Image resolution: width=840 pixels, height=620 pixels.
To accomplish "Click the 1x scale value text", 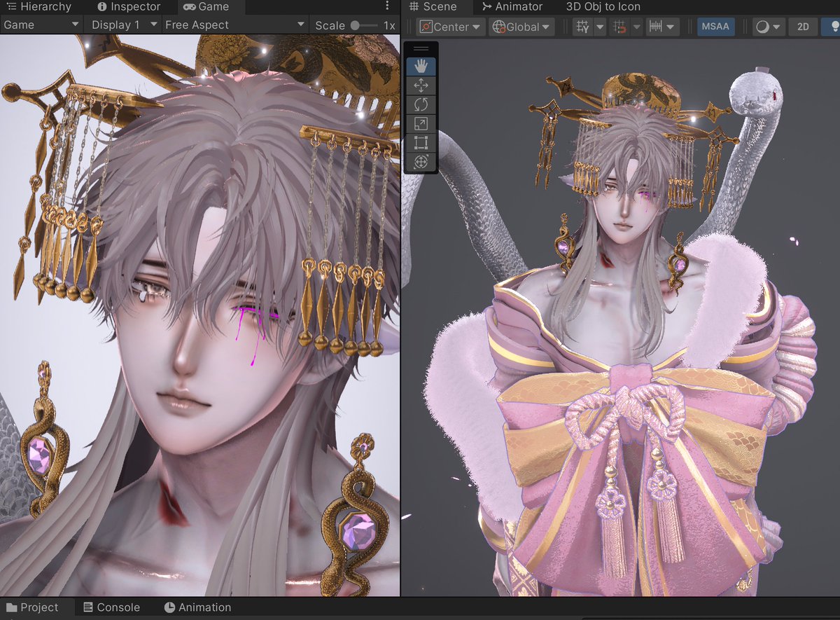I will [x=389, y=25].
